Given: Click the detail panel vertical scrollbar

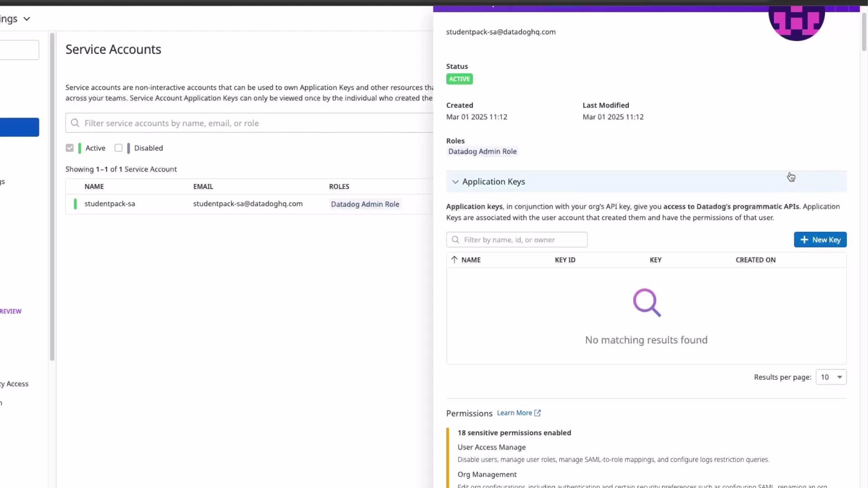Looking at the screenshot, I should 864,32.
